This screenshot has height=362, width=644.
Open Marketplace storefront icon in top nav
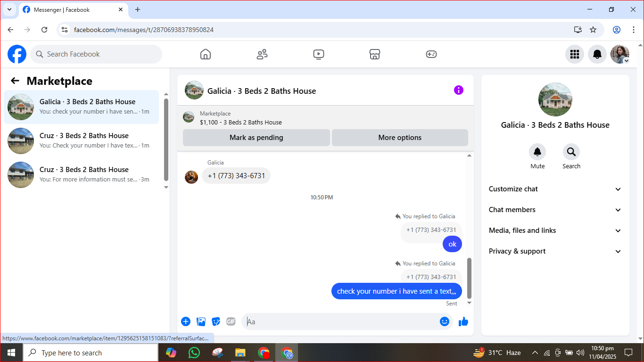(375, 54)
